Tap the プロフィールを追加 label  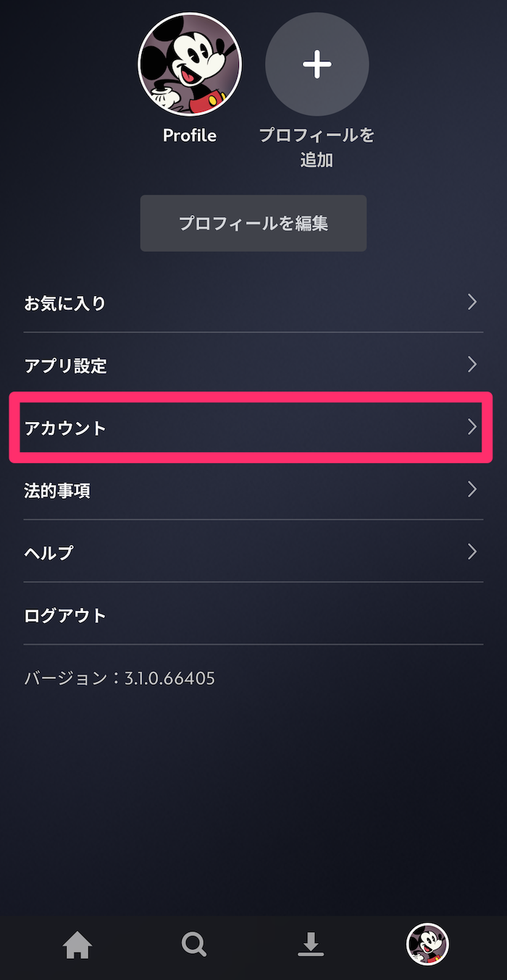click(x=317, y=147)
